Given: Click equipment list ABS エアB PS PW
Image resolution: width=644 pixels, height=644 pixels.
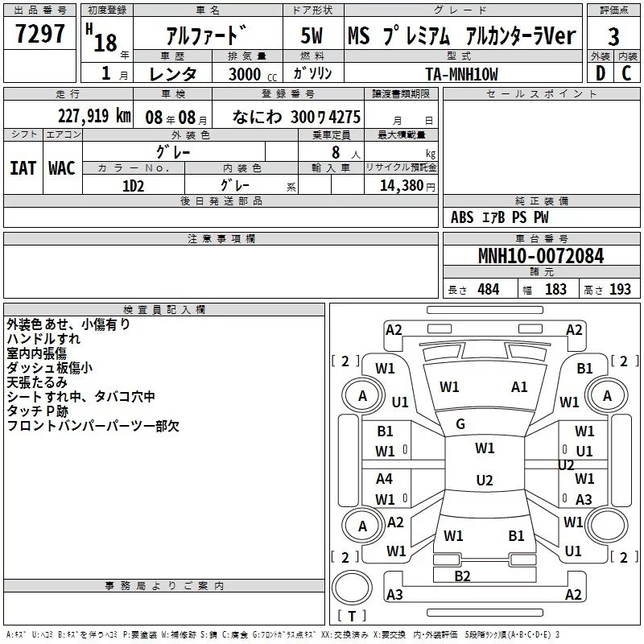Looking at the screenshot, I should coord(499,217).
